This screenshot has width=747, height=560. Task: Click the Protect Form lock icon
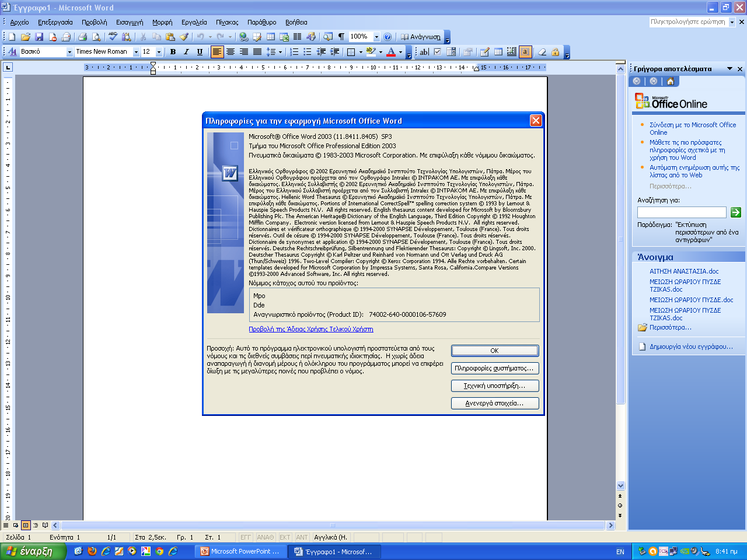(556, 52)
